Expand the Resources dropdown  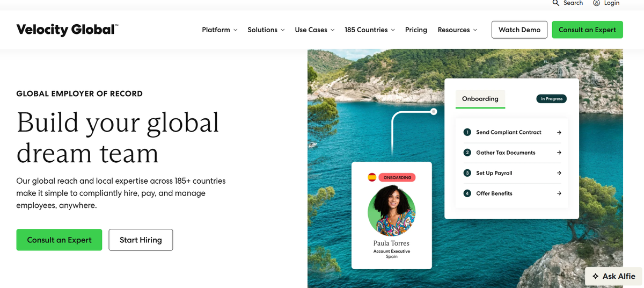pyautogui.click(x=457, y=30)
